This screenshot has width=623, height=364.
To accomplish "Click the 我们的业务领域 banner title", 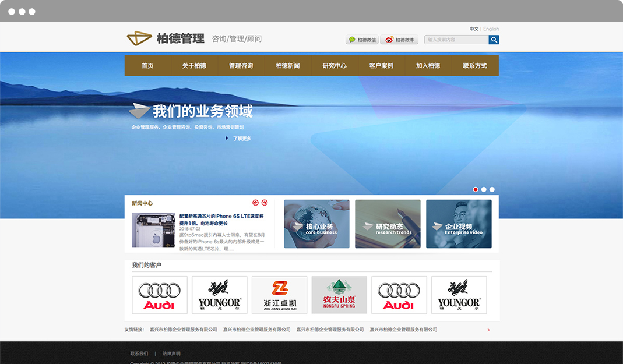I will 203,111.
